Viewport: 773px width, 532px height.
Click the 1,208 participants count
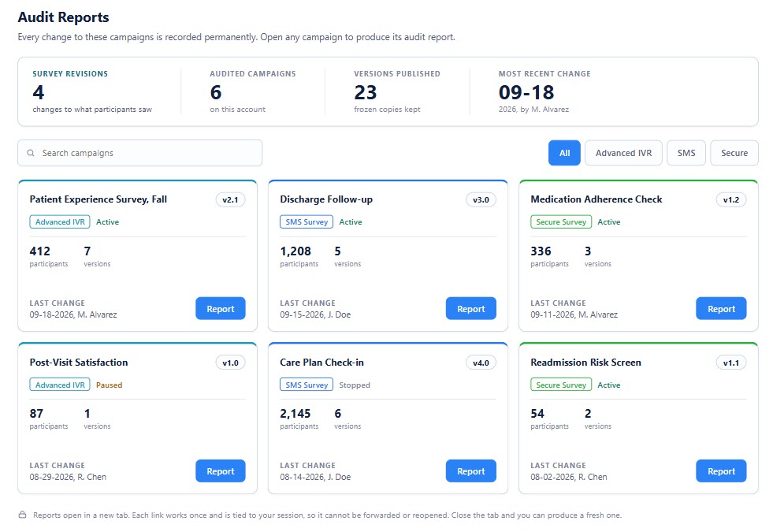(295, 251)
